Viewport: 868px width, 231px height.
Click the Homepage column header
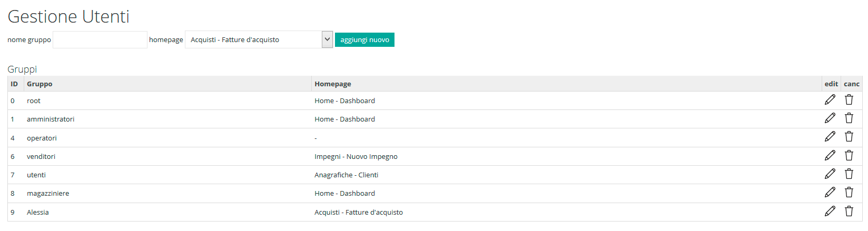[333, 84]
